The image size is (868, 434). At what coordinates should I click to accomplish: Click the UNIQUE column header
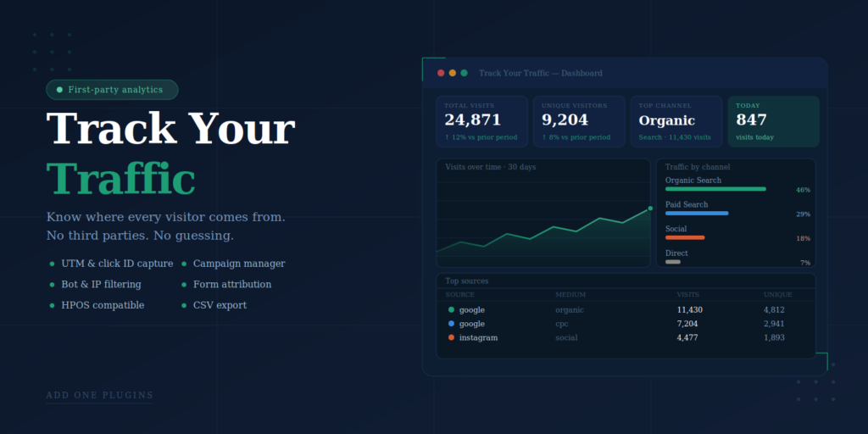click(x=778, y=294)
